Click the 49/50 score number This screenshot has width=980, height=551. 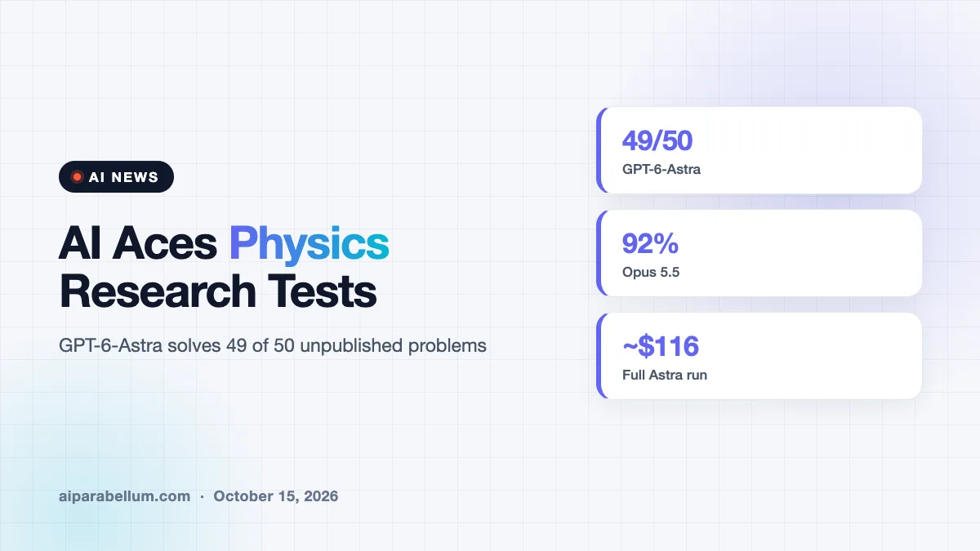(x=657, y=141)
